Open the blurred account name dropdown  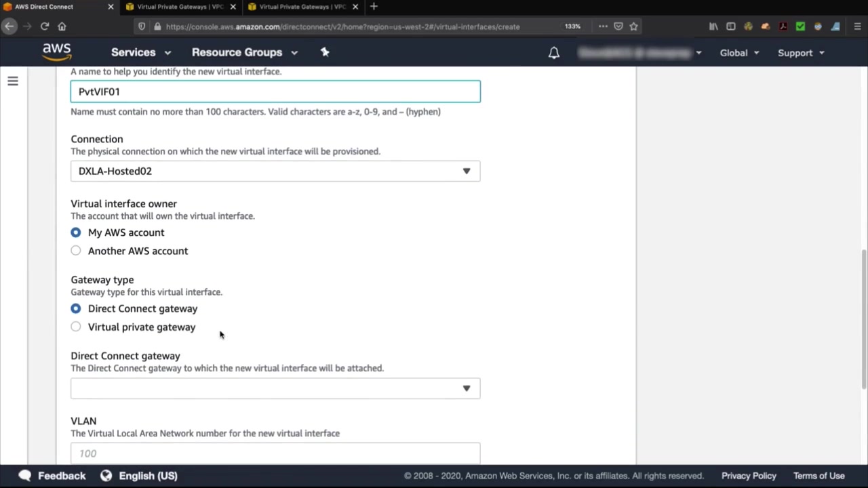pyautogui.click(x=639, y=53)
